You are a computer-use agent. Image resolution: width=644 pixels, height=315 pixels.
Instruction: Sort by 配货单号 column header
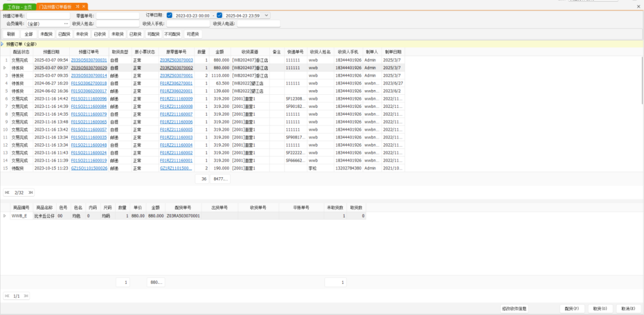tap(183, 208)
